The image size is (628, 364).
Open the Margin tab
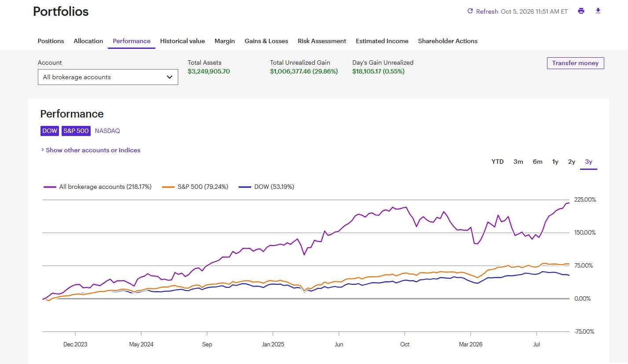tap(225, 41)
